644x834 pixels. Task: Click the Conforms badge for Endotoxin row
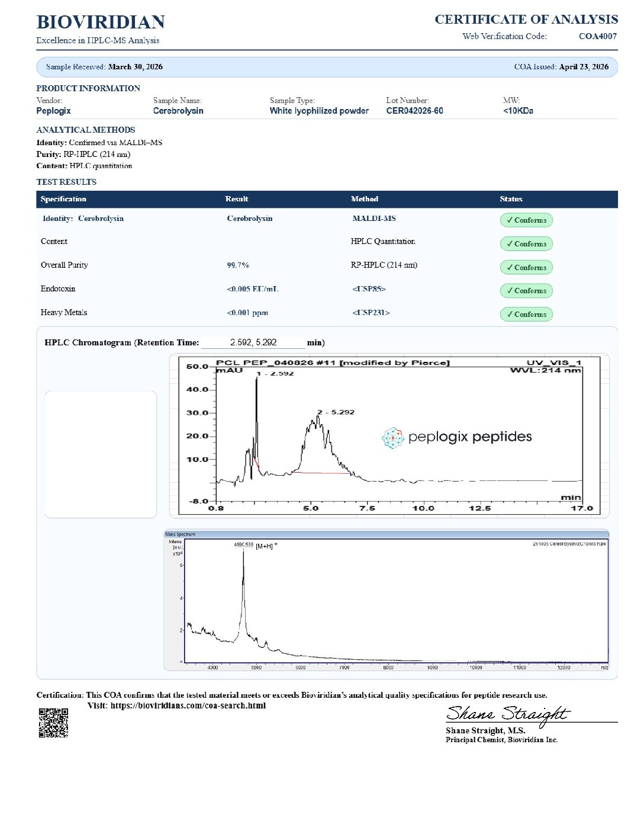pyautogui.click(x=526, y=291)
